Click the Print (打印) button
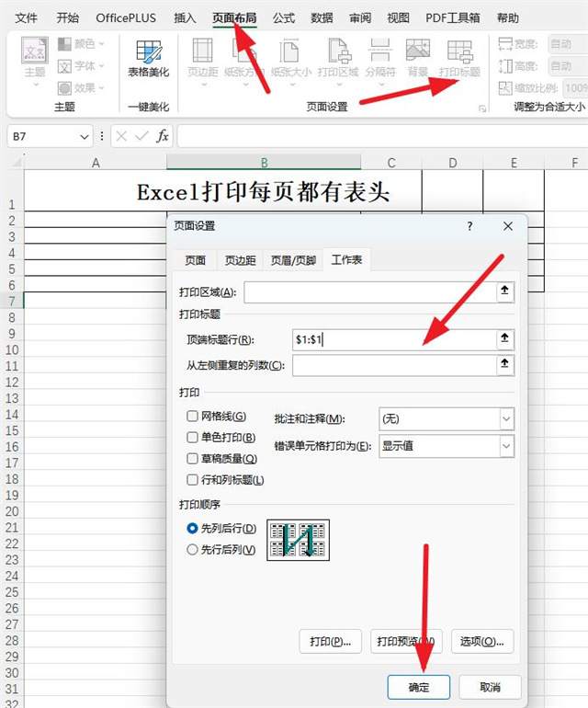 331,641
